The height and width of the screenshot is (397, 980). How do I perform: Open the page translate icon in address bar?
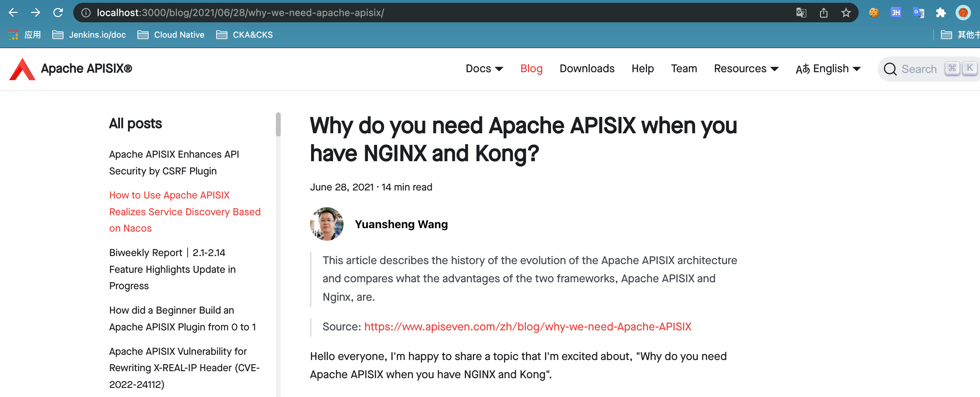coord(801,13)
